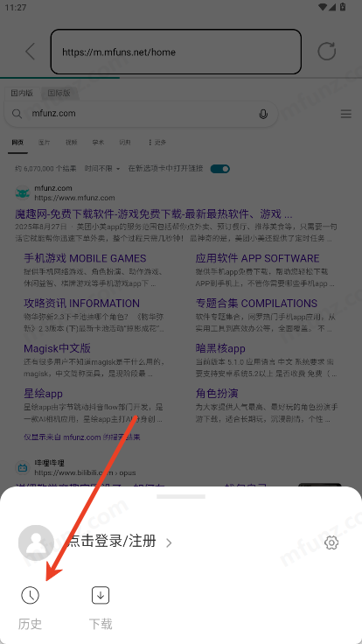Open the 魔趣网 search result title
This screenshot has width=362, height=644.
[154, 214]
